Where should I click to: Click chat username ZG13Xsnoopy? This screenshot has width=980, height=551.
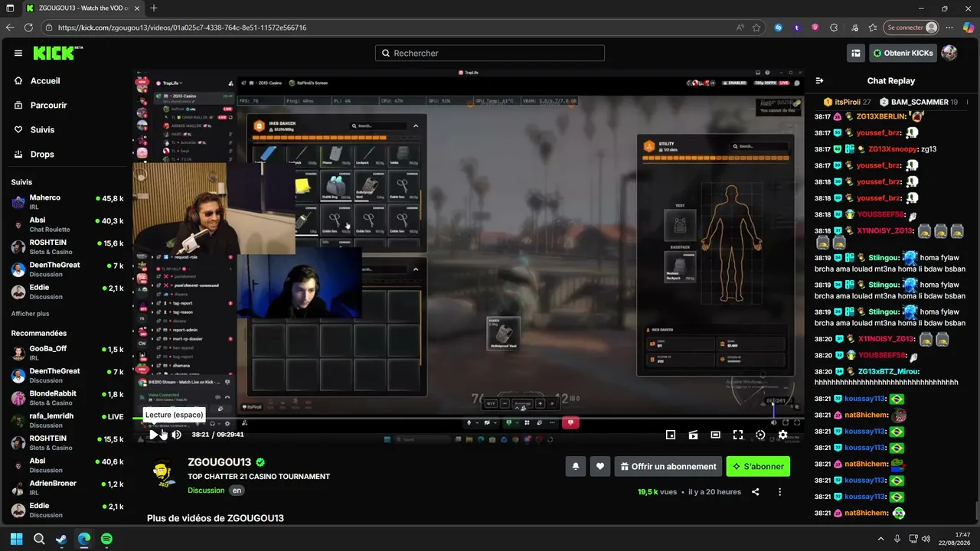click(x=893, y=149)
